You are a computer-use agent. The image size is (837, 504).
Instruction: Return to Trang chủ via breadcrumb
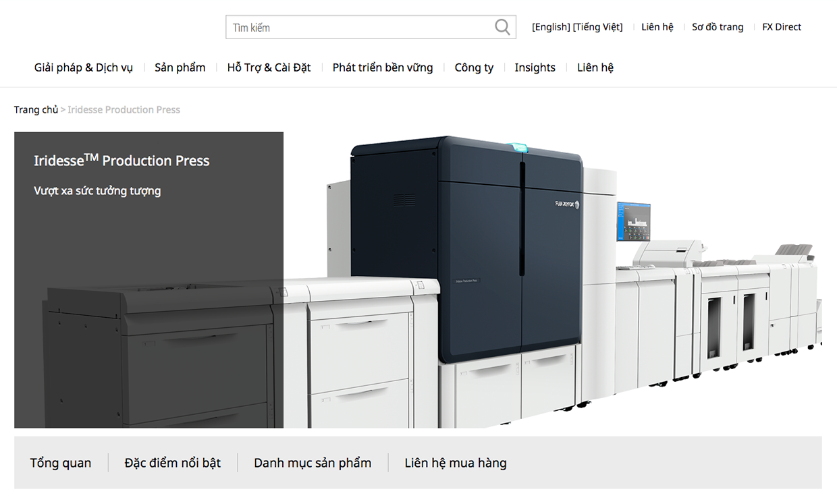(x=36, y=110)
